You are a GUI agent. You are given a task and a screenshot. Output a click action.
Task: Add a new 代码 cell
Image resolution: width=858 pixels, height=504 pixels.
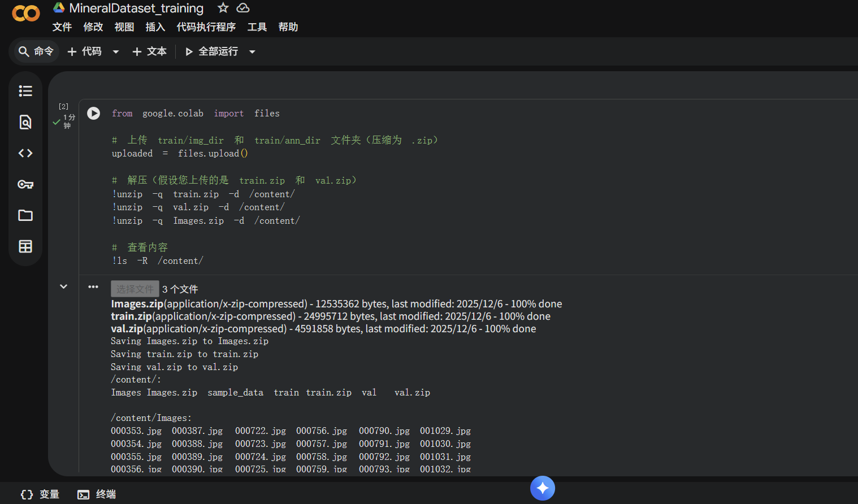click(85, 51)
